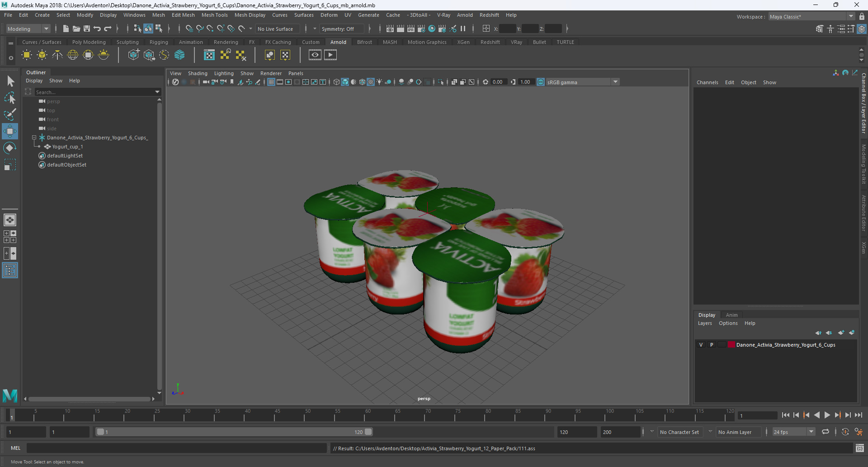This screenshot has width=868, height=467.
Task: Click Outliner horizontal scrollbar
Action: click(x=89, y=399)
